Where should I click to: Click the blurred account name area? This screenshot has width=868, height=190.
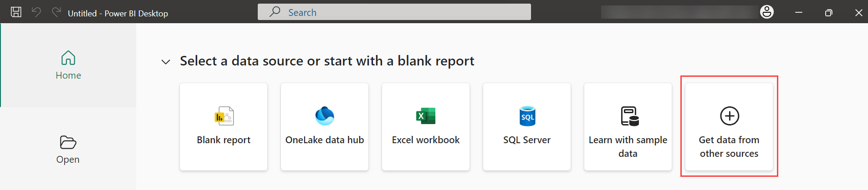pyautogui.click(x=679, y=12)
